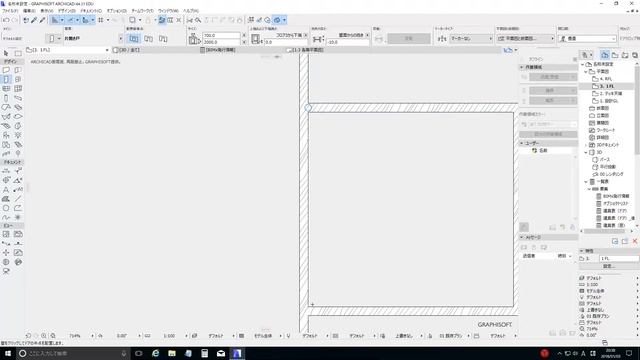Collapse the user section in the teamwork panel
Screen dimensions: 640x360
(522, 143)
